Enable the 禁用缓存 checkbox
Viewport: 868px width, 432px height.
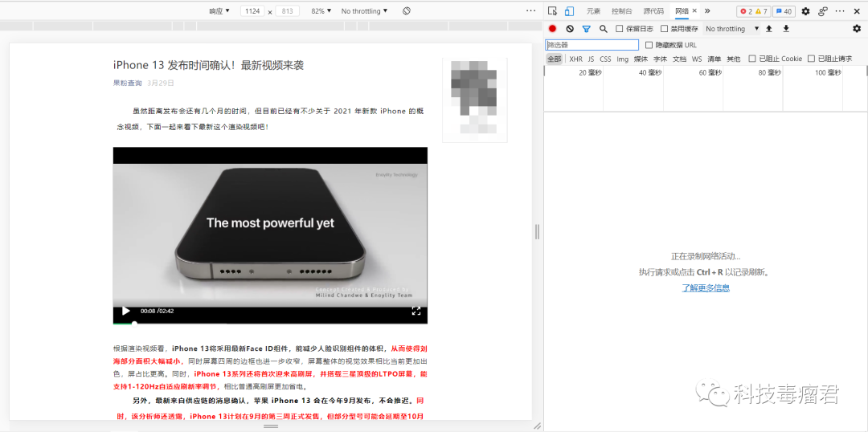[665, 29]
